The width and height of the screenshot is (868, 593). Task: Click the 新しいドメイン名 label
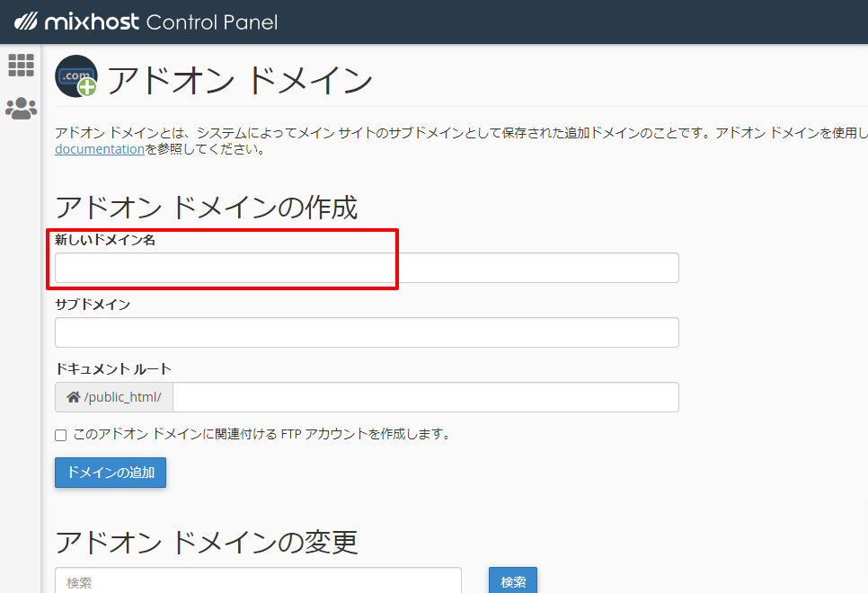pyautogui.click(x=105, y=240)
